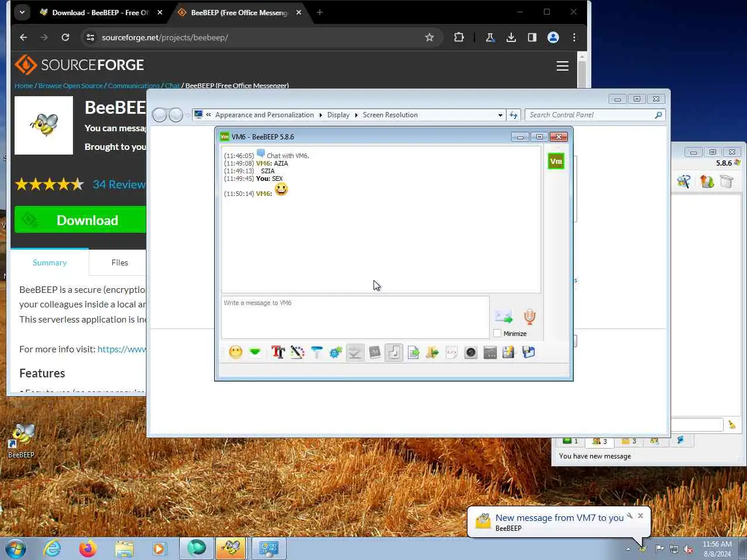Dismiss the New message from VM7 notification
The image size is (747, 560).
click(x=640, y=516)
